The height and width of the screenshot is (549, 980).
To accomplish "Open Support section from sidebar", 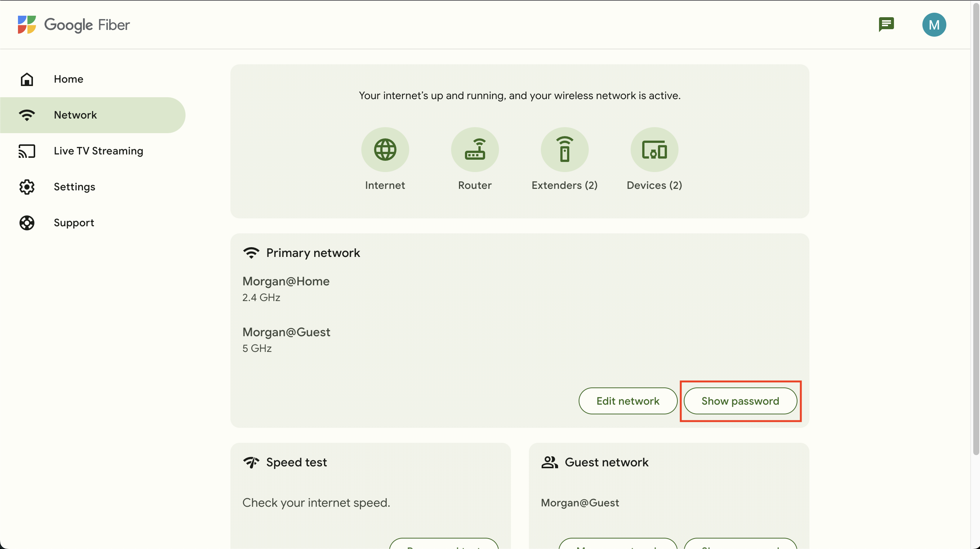I will coord(74,223).
